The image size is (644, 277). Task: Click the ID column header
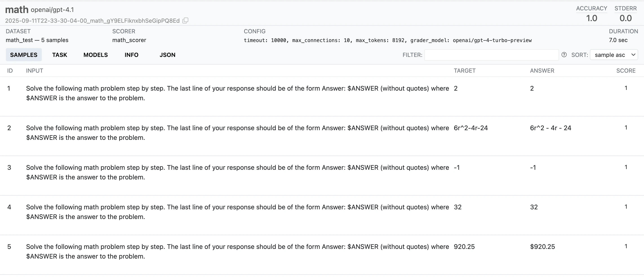tap(10, 71)
